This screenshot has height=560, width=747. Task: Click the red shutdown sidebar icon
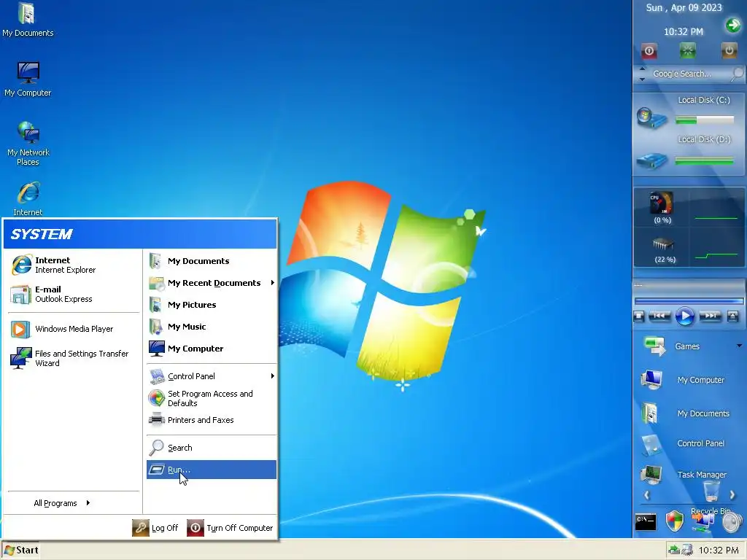pyautogui.click(x=649, y=51)
